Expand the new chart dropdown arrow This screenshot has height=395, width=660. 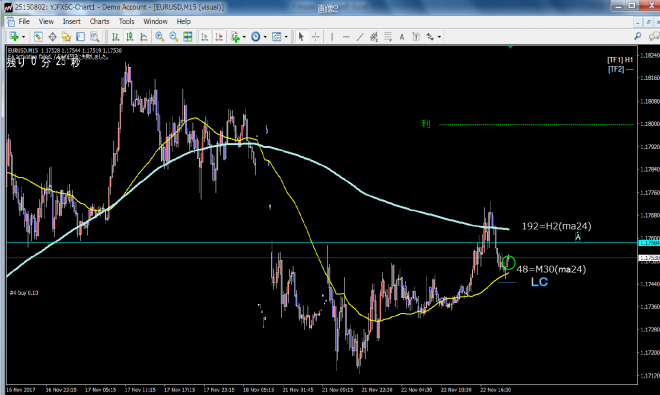[x=23, y=37]
